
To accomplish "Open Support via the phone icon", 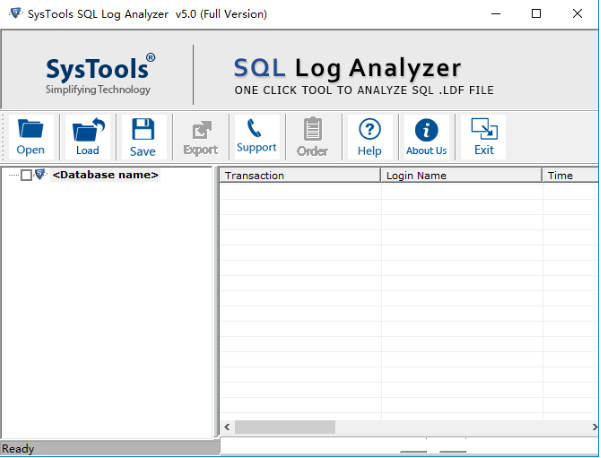I will point(256,129).
